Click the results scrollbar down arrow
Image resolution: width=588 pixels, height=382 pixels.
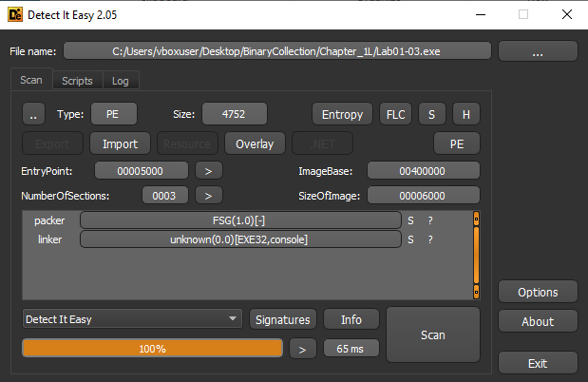tap(476, 292)
